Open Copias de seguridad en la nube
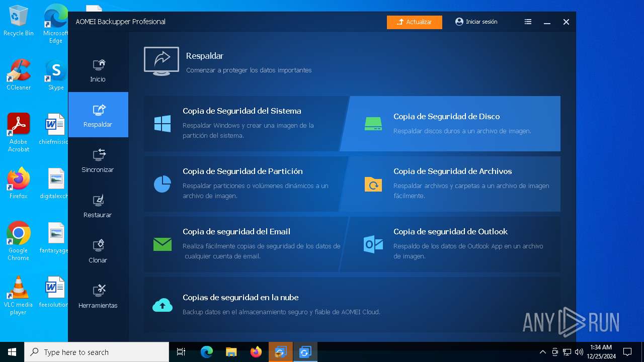This screenshot has height=362, width=644. [x=352, y=305]
